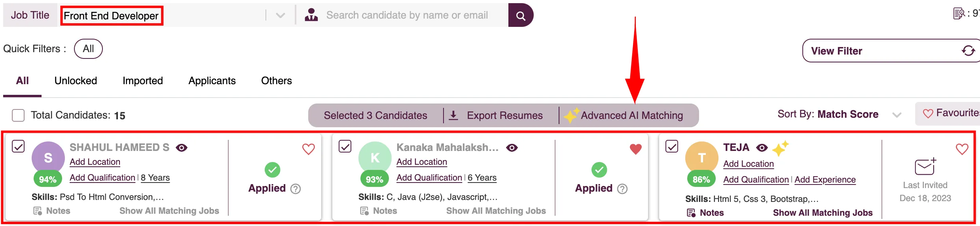Click the refresh icon in View Filter

[968, 51]
